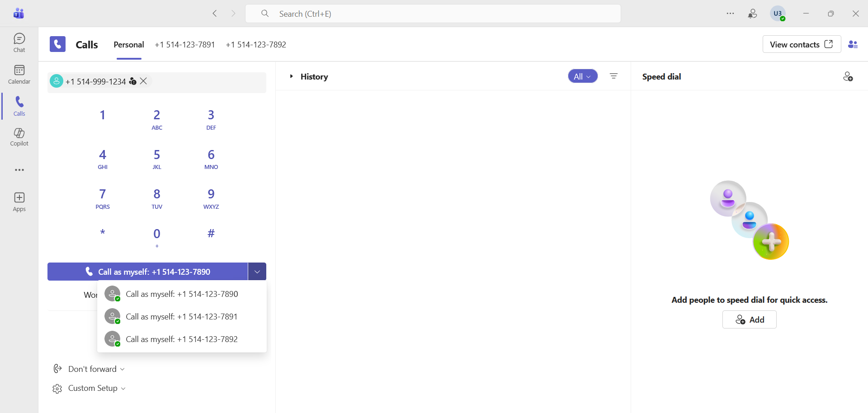
Task: Click the speed dial illustration
Action: (750, 220)
